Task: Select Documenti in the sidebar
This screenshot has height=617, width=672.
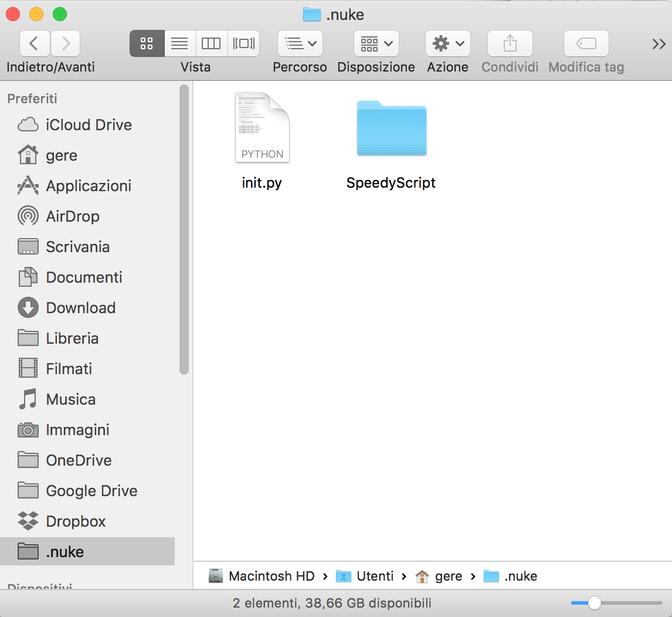Action: point(84,277)
